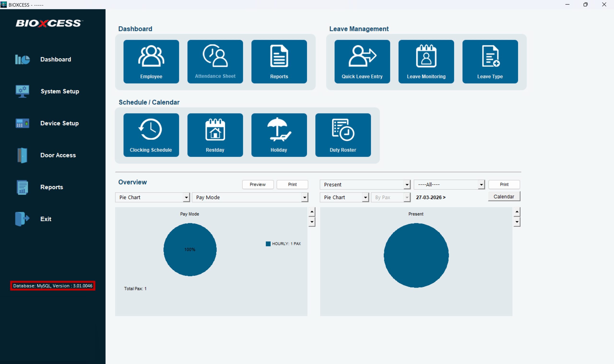Viewport: 614px width, 364px height.
Task: Expand the Pay Mode dropdown
Action: [304, 197]
